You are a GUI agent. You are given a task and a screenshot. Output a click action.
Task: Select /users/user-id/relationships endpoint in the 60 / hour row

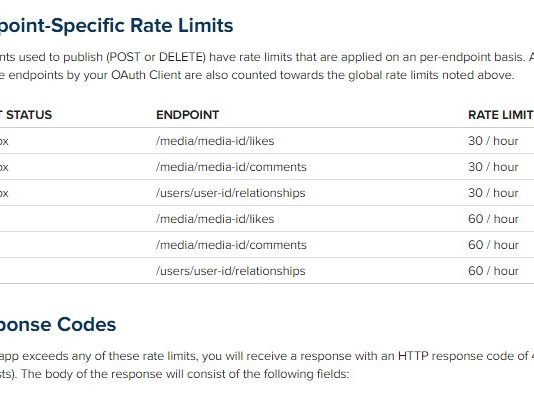click(231, 271)
